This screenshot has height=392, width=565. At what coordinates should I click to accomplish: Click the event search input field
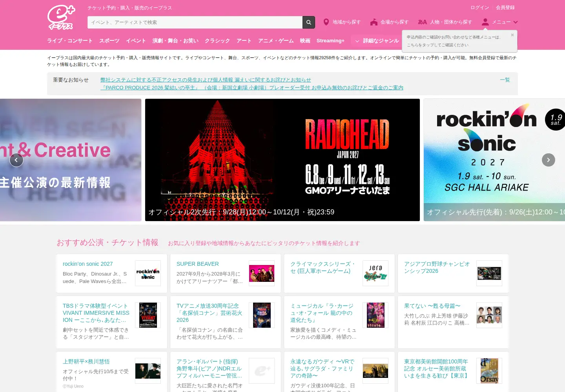click(195, 22)
